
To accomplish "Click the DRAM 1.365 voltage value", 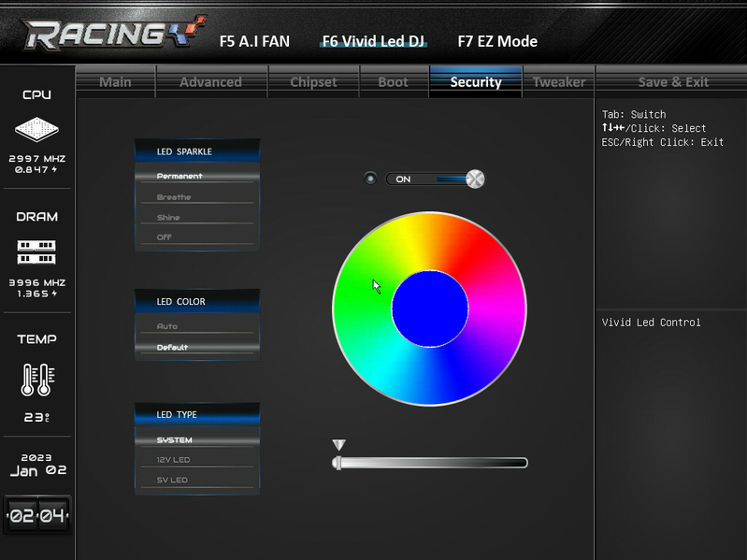I will [37, 294].
